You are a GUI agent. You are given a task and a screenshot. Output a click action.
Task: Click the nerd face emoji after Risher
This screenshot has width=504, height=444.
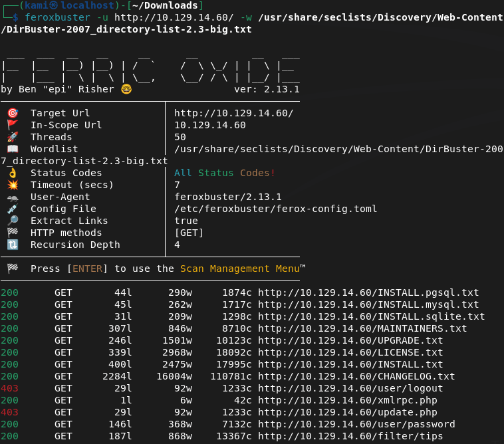click(126, 89)
